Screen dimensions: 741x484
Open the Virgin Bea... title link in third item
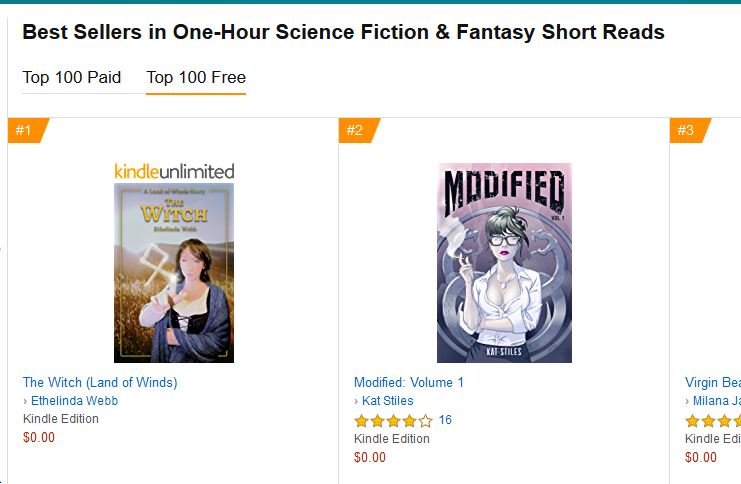tap(712, 382)
